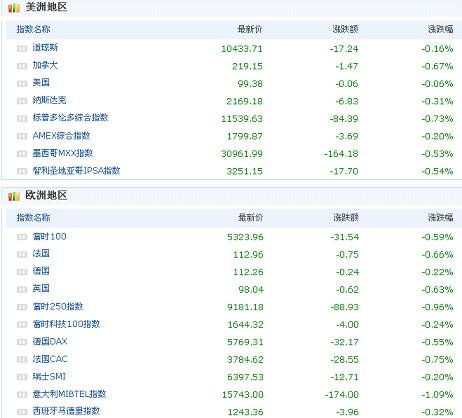Click the small icon beside 道琼斯
Viewport: 462px width, 418px height.
click(22, 49)
